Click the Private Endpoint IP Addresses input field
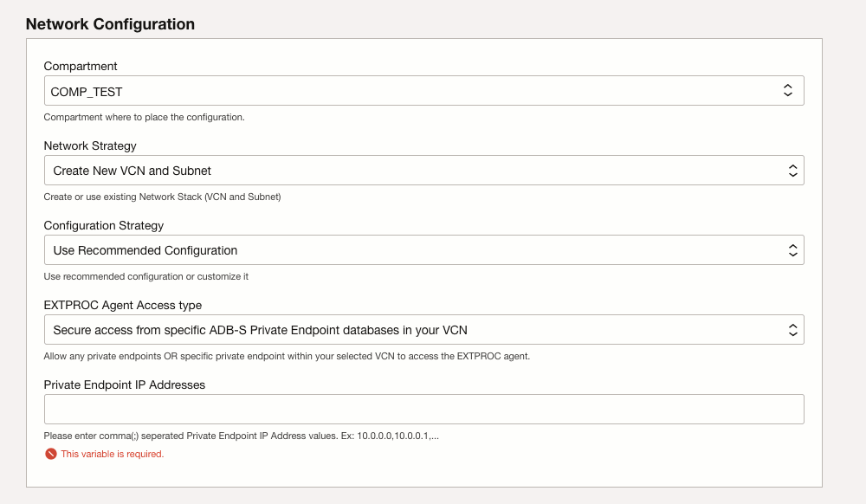This screenshot has height=504, width=866. tap(424, 409)
